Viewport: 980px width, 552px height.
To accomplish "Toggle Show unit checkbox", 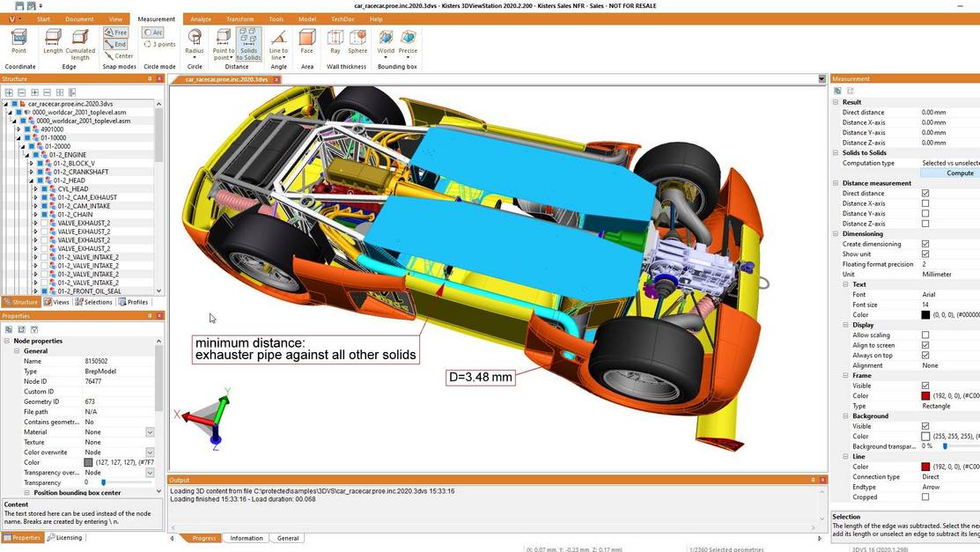I will (925, 254).
